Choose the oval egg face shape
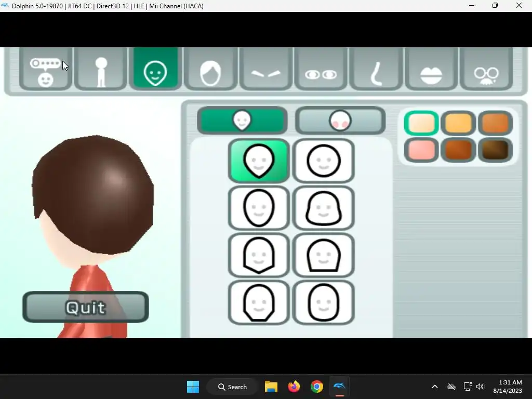Screen dimensions: 532x399 tap(259, 208)
